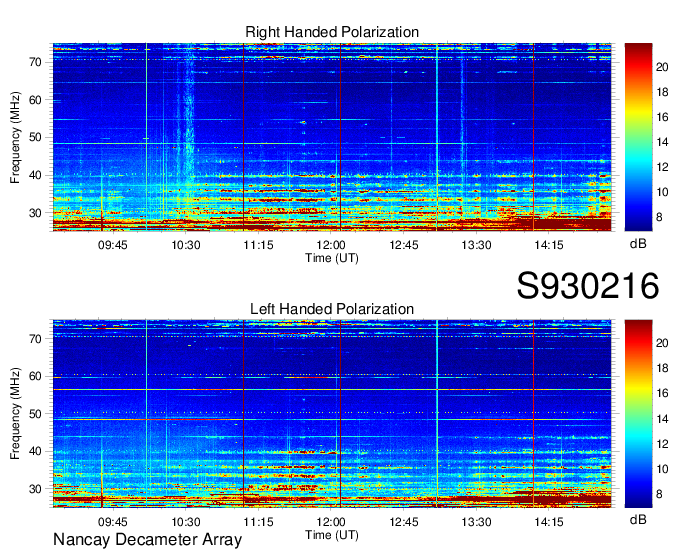
Task: Click the 10:30 time tick on the lower plot
Action: click(186, 522)
